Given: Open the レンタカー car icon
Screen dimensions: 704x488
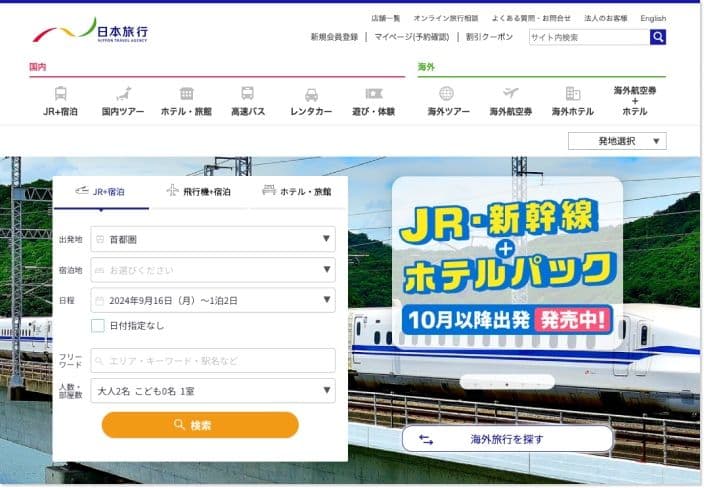Looking at the screenshot, I should 311,94.
